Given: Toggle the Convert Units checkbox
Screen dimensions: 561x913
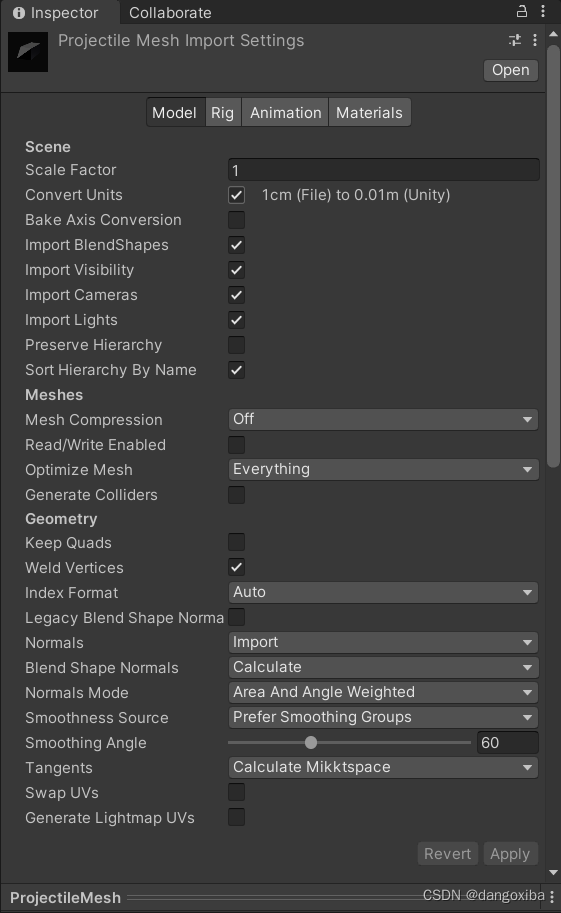Looking at the screenshot, I should click(x=237, y=195).
